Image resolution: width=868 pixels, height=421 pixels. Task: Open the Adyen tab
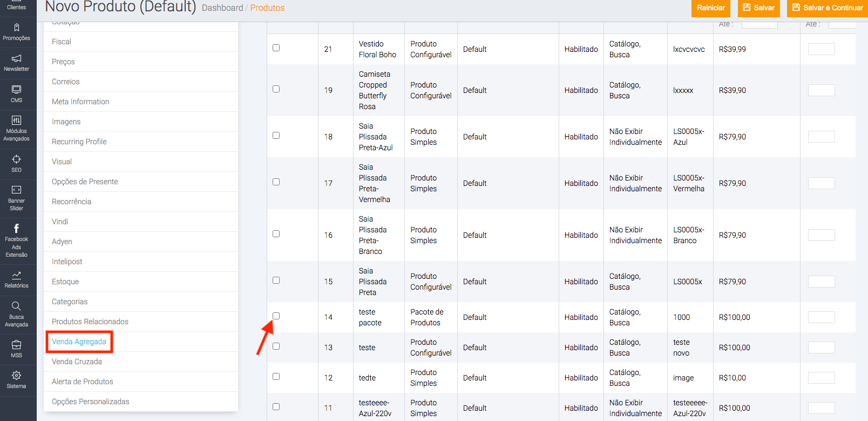141,242
